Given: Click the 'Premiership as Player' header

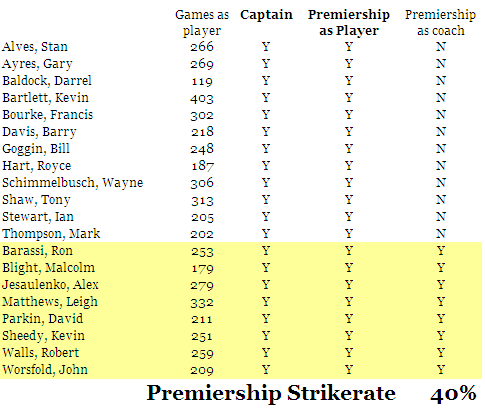Looking at the screenshot, I should pos(349,22).
